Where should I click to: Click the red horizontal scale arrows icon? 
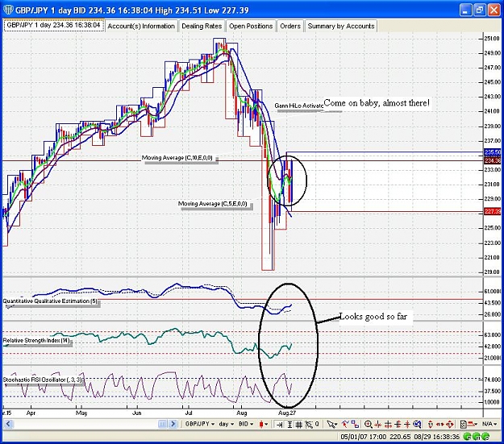[x=440, y=425]
